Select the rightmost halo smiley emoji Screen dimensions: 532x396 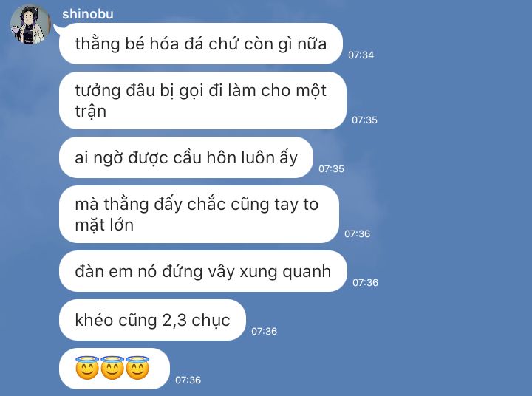[137, 368]
